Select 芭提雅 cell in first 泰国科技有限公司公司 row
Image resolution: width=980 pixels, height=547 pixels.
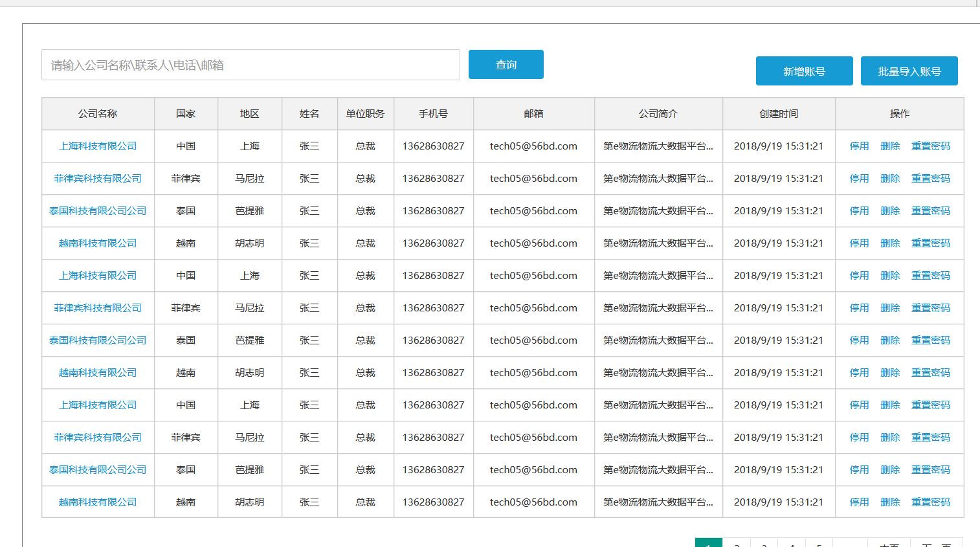250,211
